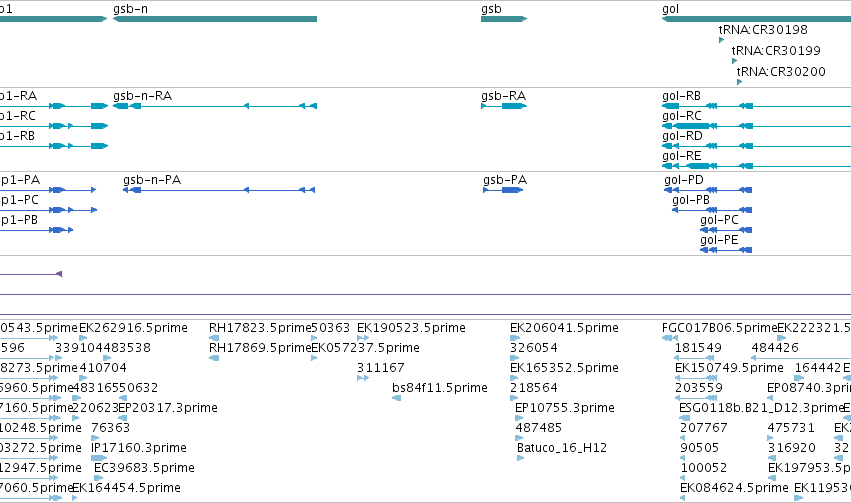This screenshot has height=503, width=851.
Task: Click the 181549 EST label
Action: [698, 347]
